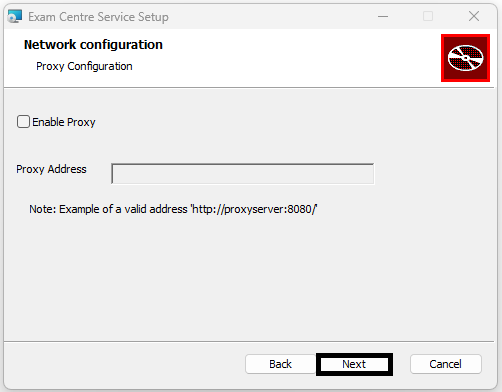
Task: Close the setup window
Action: pos(474,16)
